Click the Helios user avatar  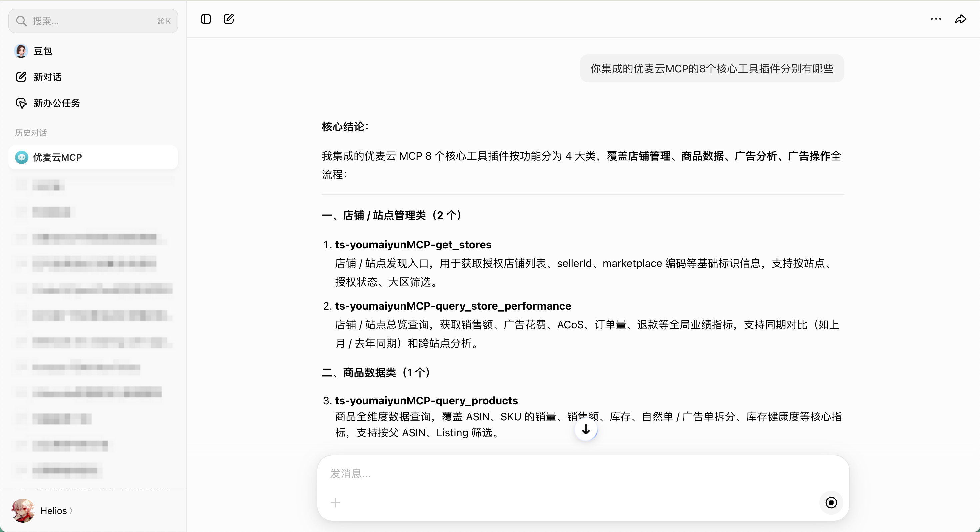click(23, 511)
